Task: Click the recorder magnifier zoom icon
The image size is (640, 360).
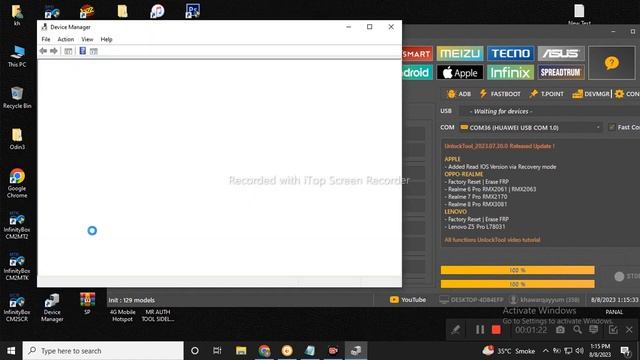Action: (x=577, y=330)
